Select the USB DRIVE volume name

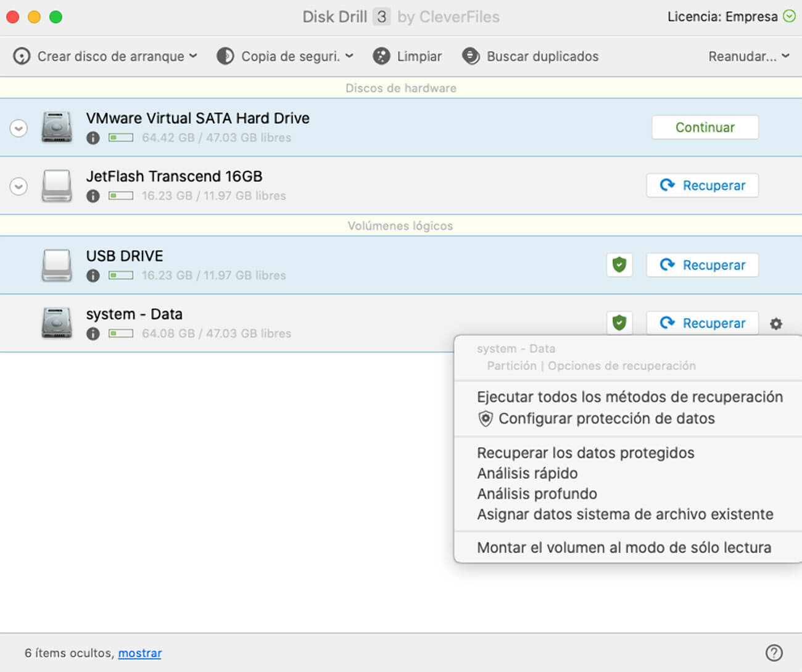coord(125,256)
